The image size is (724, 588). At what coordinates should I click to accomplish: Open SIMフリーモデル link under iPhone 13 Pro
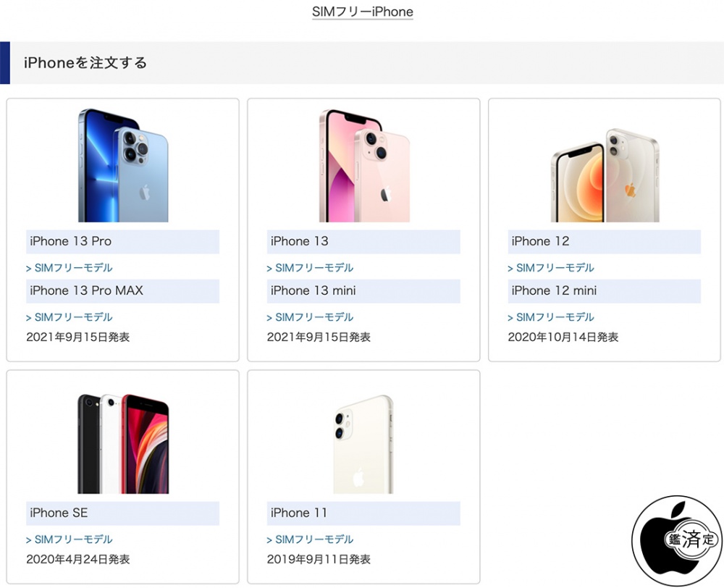70,267
